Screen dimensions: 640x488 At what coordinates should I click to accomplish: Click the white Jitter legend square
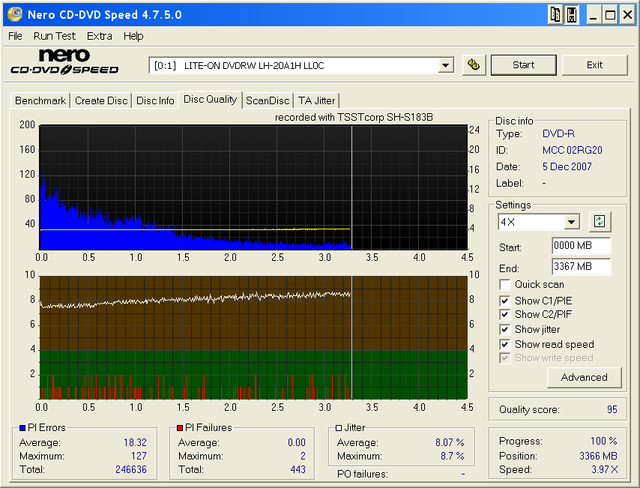338,428
